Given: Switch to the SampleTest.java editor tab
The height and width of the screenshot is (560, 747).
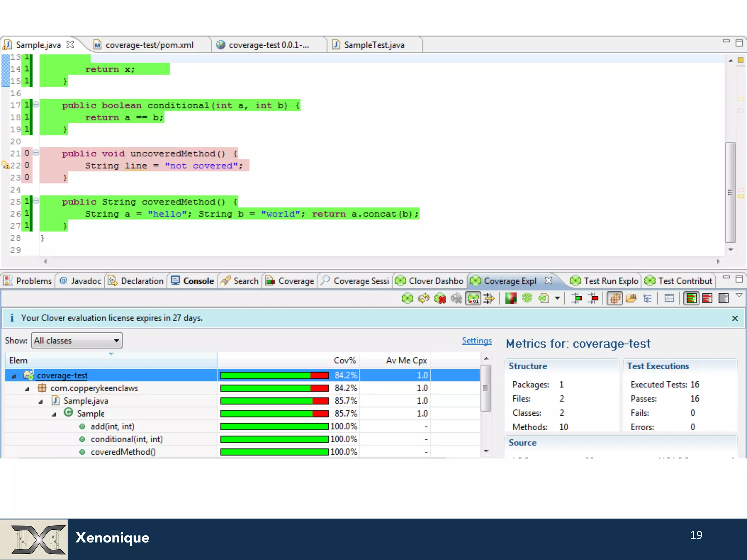Looking at the screenshot, I should click(x=374, y=45).
